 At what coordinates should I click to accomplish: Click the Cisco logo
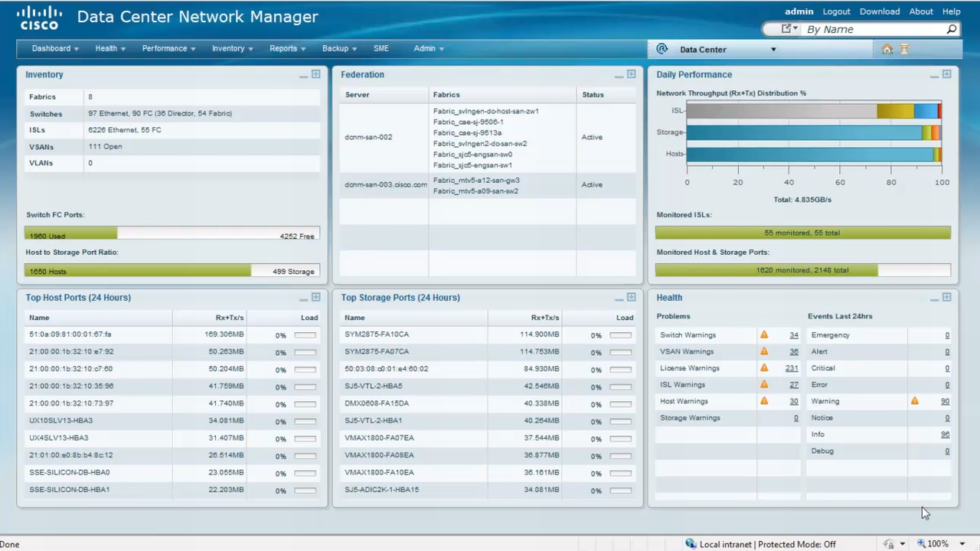pos(39,18)
